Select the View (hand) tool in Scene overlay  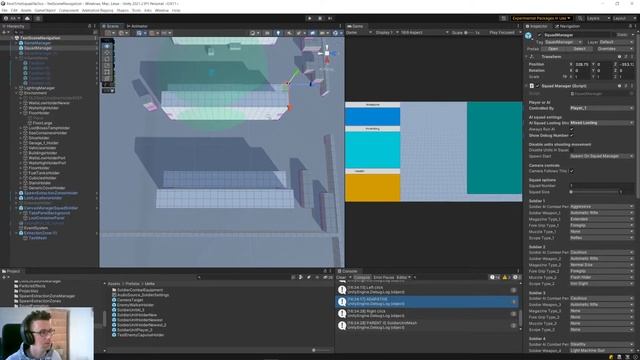point(107,46)
